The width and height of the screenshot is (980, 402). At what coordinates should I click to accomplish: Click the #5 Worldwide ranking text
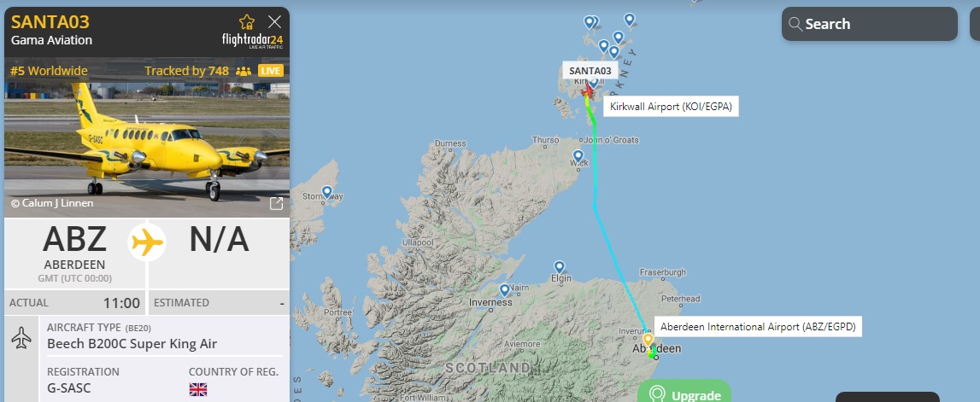click(x=49, y=71)
